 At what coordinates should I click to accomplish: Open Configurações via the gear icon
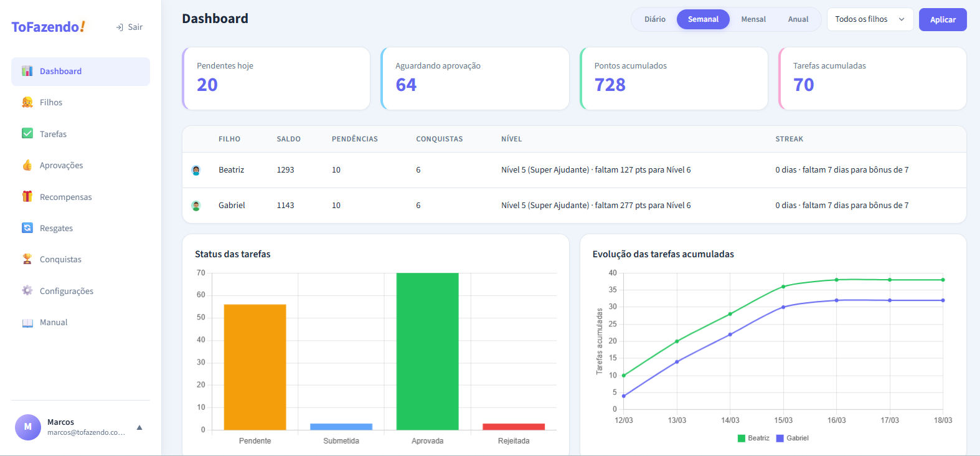27,290
